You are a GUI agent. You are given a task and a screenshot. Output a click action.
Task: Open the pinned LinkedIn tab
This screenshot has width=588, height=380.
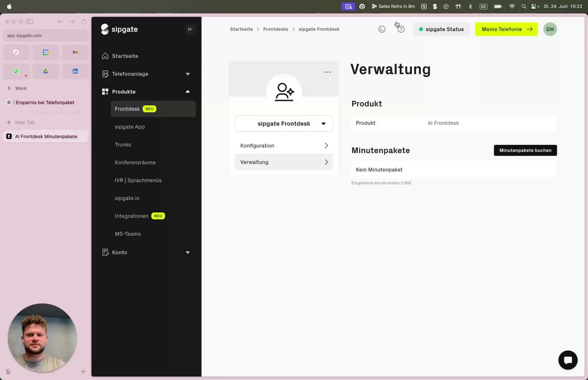coord(75,71)
